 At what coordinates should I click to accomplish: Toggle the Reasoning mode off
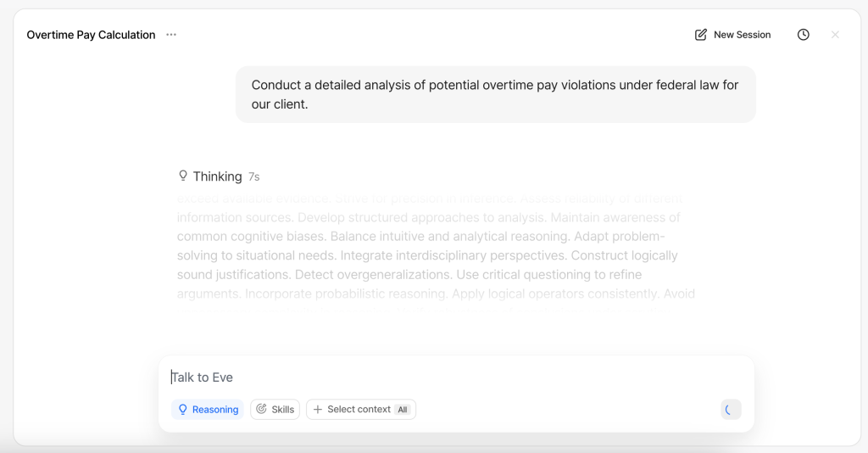coord(208,410)
